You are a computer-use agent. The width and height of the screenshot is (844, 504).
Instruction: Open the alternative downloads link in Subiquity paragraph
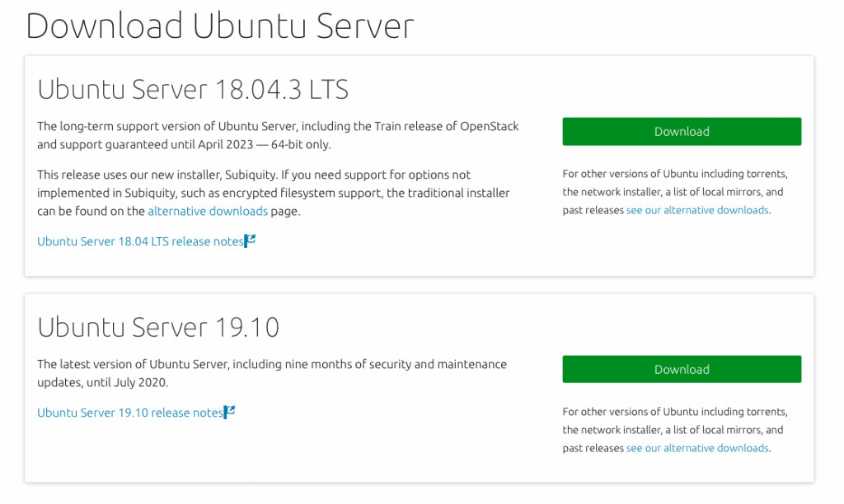pyautogui.click(x=208, y=211)
